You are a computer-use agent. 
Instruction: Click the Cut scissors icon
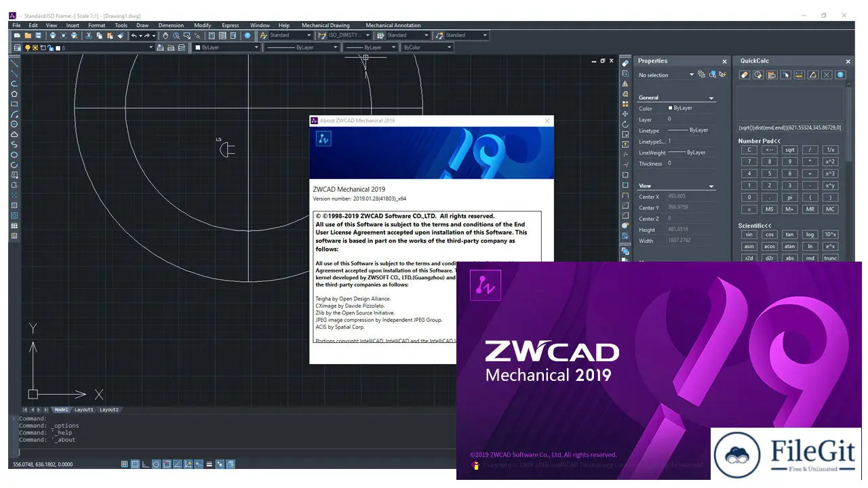click(89, 35)
